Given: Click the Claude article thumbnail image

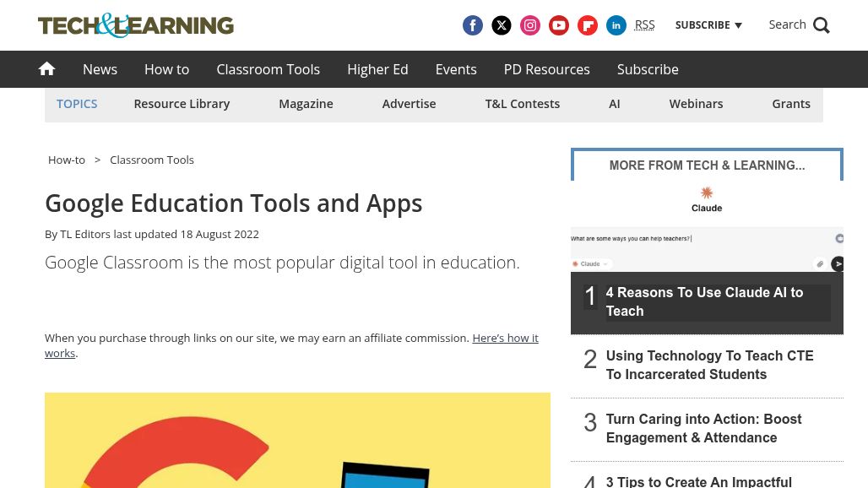Looking at the screenshot, I should (707, 227).
